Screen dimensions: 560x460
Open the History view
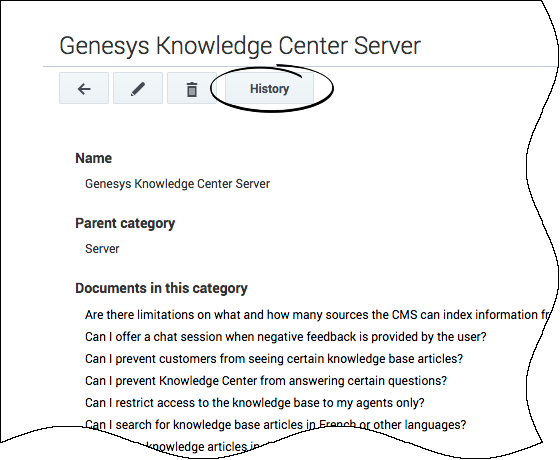tap(269, 88)
